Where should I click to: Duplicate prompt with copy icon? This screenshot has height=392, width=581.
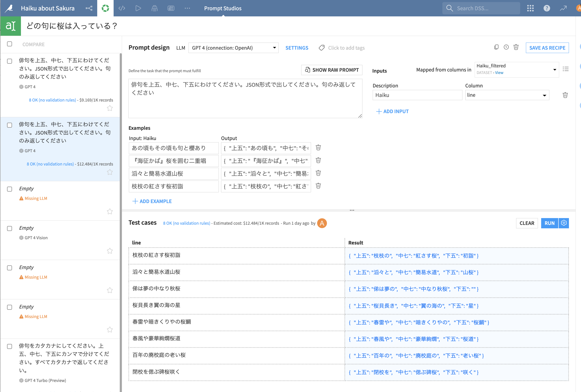[496, 47]
